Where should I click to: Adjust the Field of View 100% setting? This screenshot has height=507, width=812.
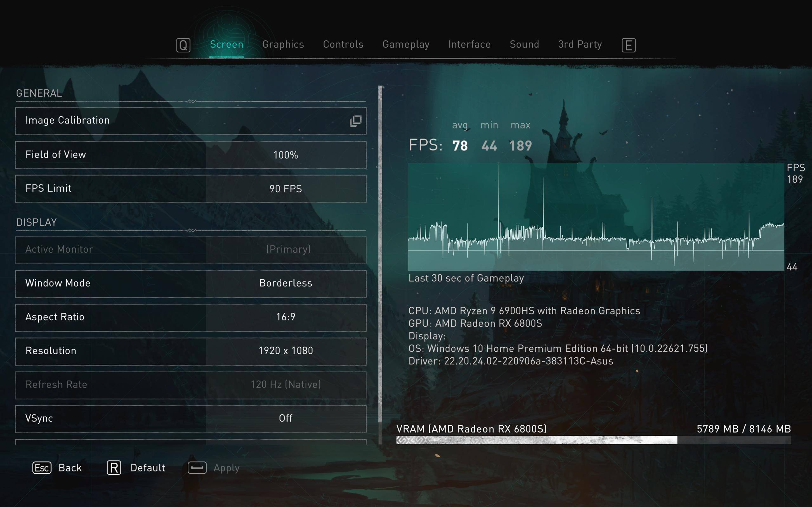(x=285, y=155)
